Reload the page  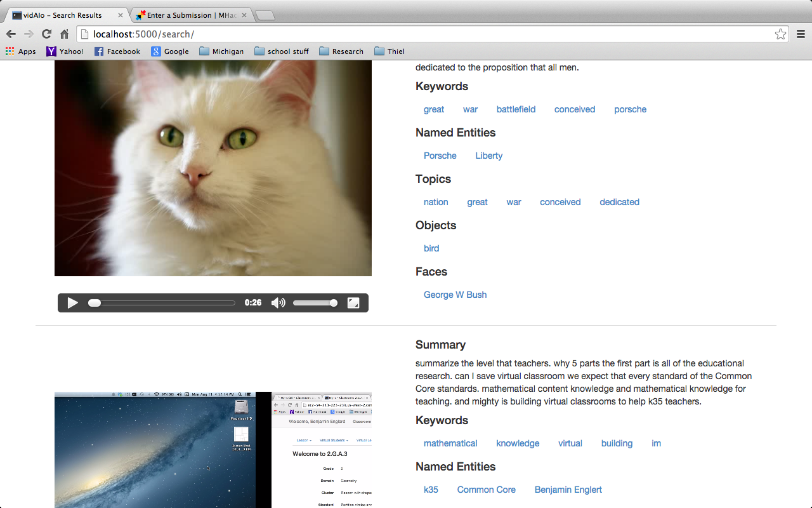point(46,34)
